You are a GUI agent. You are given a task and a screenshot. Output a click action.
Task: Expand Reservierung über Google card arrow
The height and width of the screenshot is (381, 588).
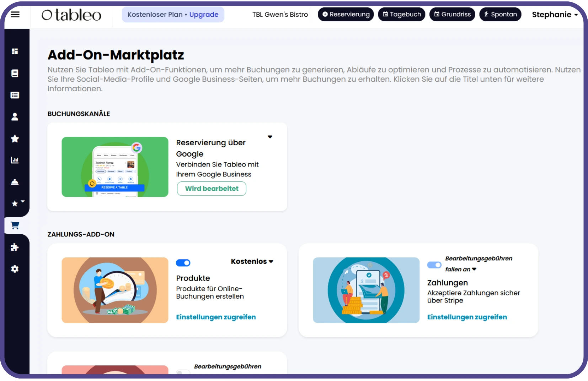pos(270,137)
